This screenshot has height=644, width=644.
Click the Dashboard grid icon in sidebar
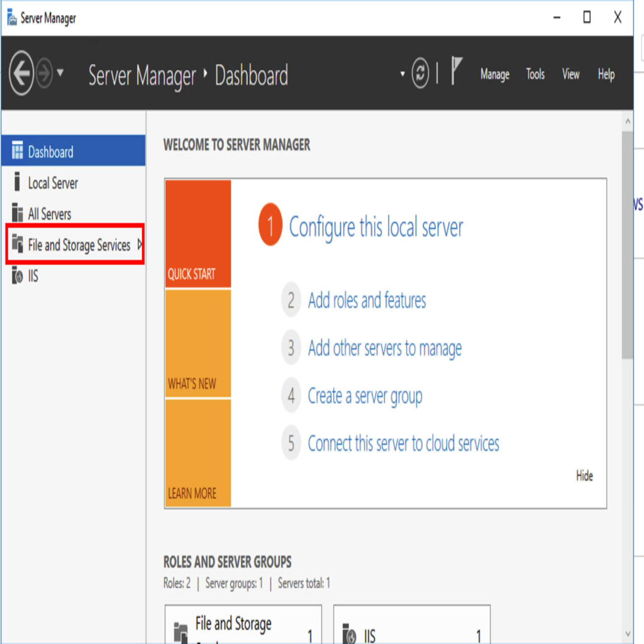[x=17, y=150]
